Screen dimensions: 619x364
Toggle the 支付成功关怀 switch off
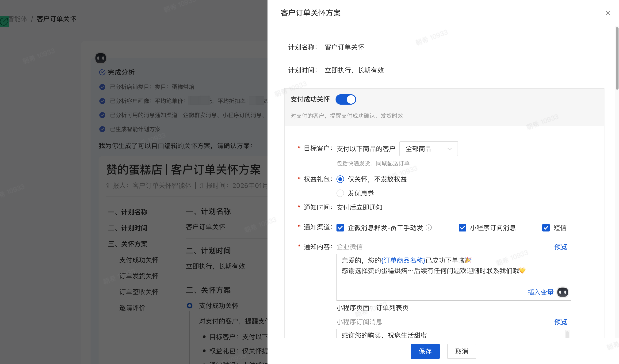pyautogui.click(x=346, y=99)
